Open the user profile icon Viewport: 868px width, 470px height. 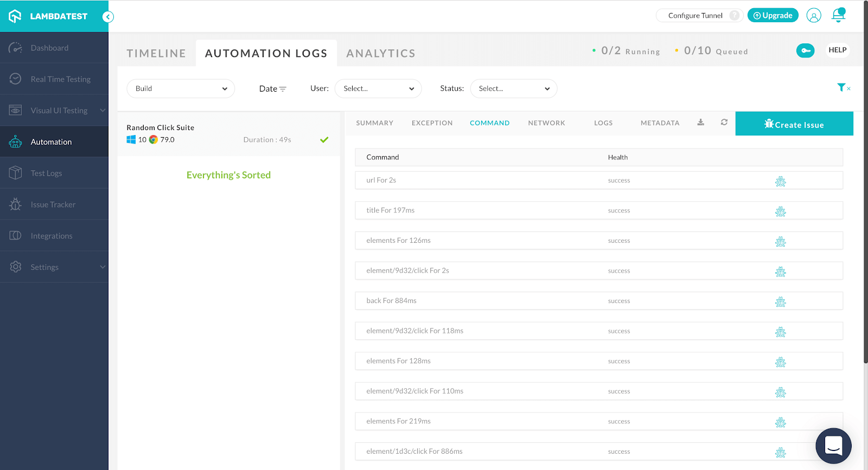(813, 15)
